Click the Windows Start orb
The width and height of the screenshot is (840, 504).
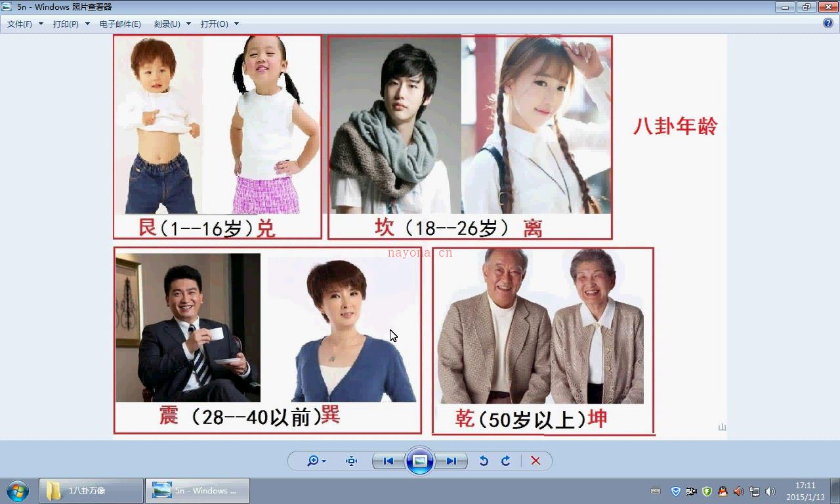click(18, 491)
